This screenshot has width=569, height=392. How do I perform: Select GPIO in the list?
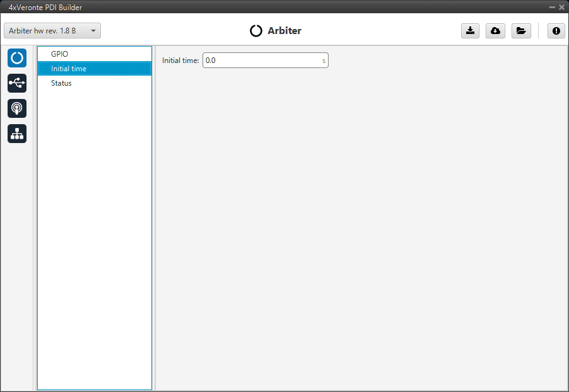click(95, 54)
